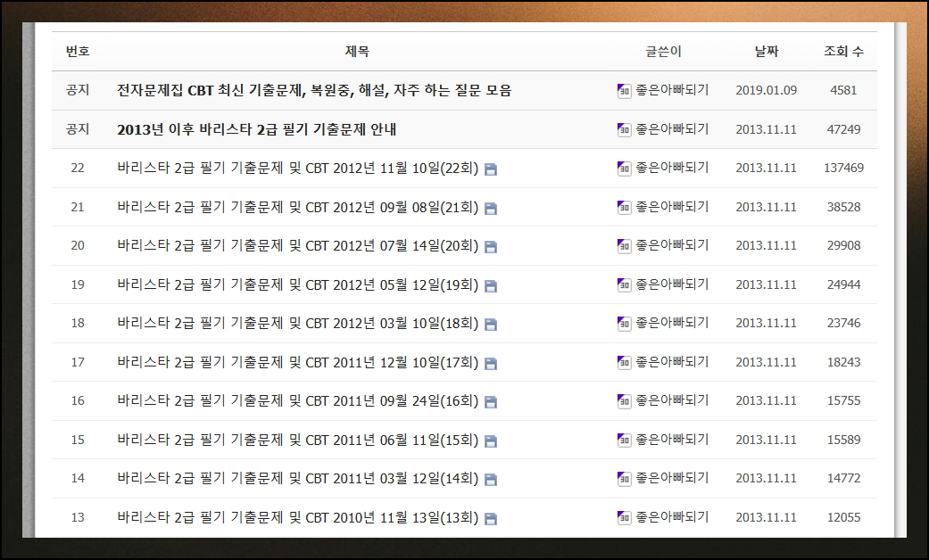Click author level icon on 2019.01.09 notice row
This screenshot has width=929, height=560.
pos(624,91)
